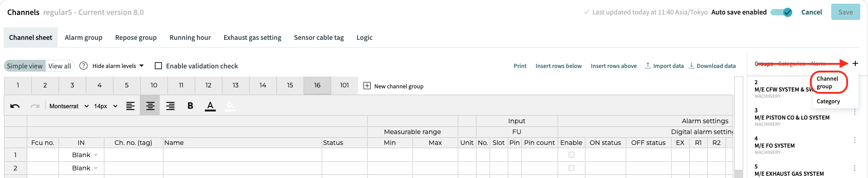Select channel group tab 1
Screen dimensions: 868x178
click(x=18, y=85)
